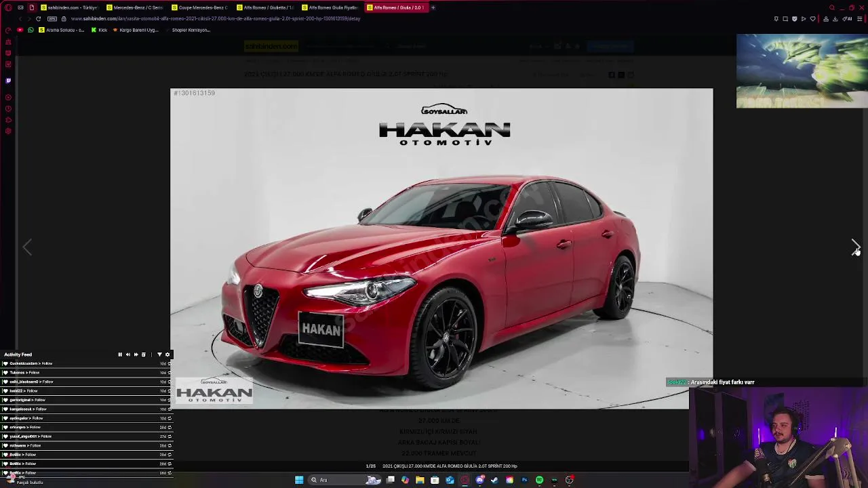
Task: Open the YouTube bookmark icon
Action: point(20,30)
